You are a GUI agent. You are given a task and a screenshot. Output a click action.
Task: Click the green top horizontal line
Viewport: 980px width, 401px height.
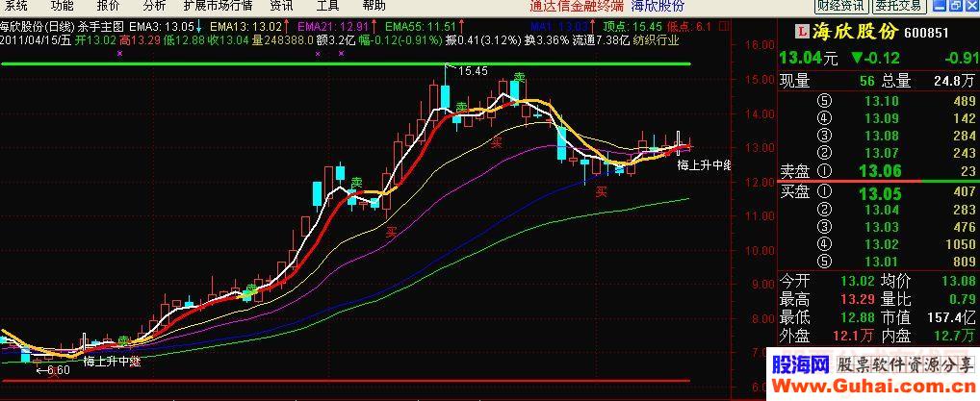click(x=346, y=63)
